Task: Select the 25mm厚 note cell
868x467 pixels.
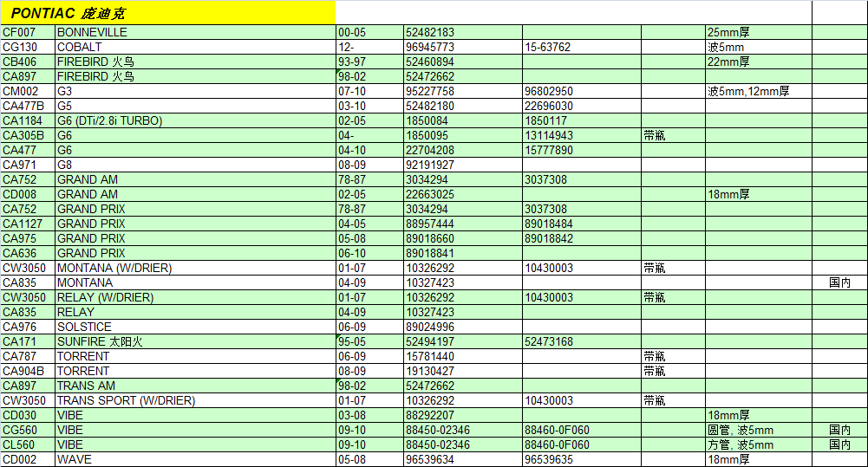Action: [759, 32]
